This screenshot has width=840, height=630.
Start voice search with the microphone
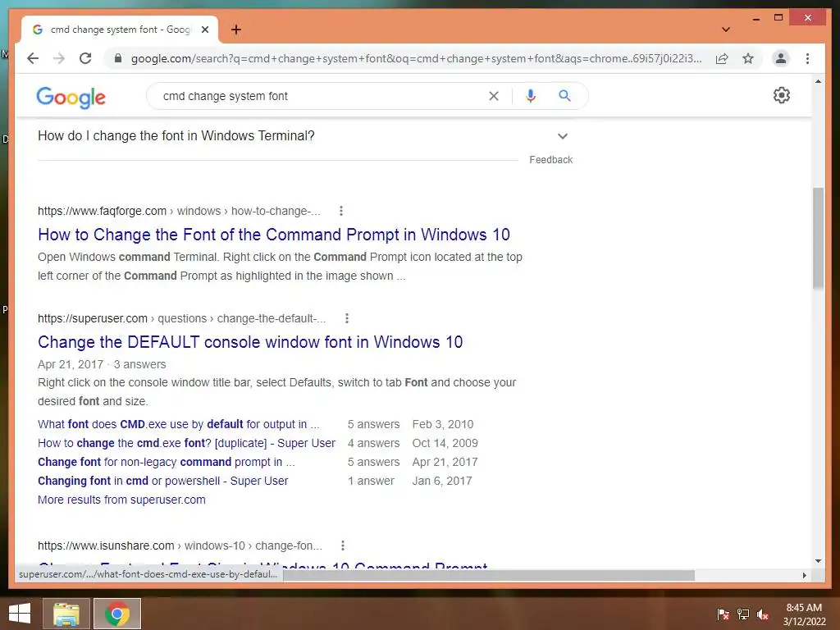tap(531, 96)
